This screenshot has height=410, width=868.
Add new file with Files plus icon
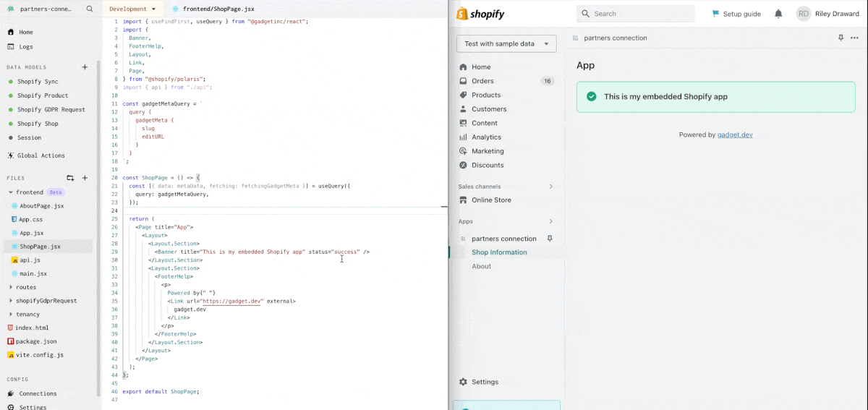[85, 178]
